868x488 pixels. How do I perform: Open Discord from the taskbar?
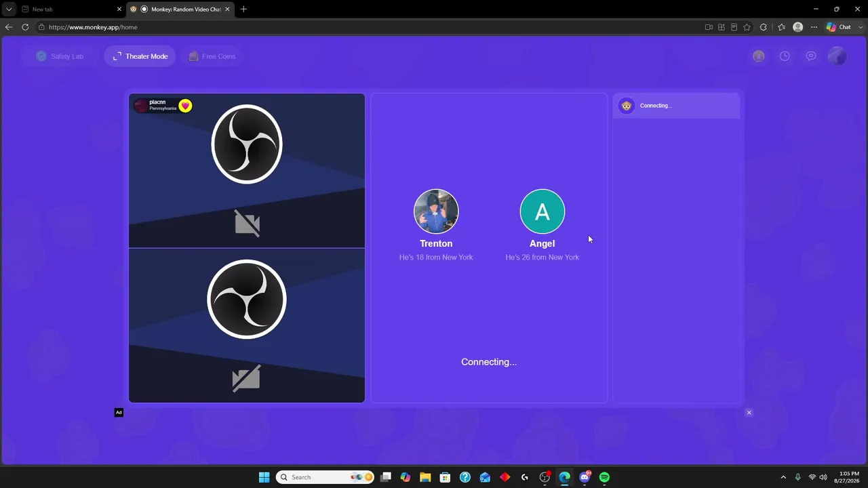pyautogui.click(x=585, y=477)
